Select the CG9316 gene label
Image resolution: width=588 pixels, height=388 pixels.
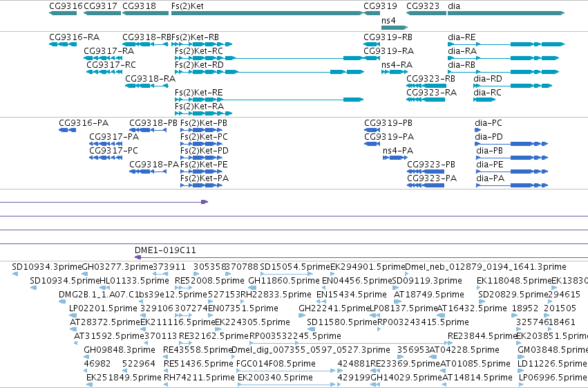coord(66,6)
